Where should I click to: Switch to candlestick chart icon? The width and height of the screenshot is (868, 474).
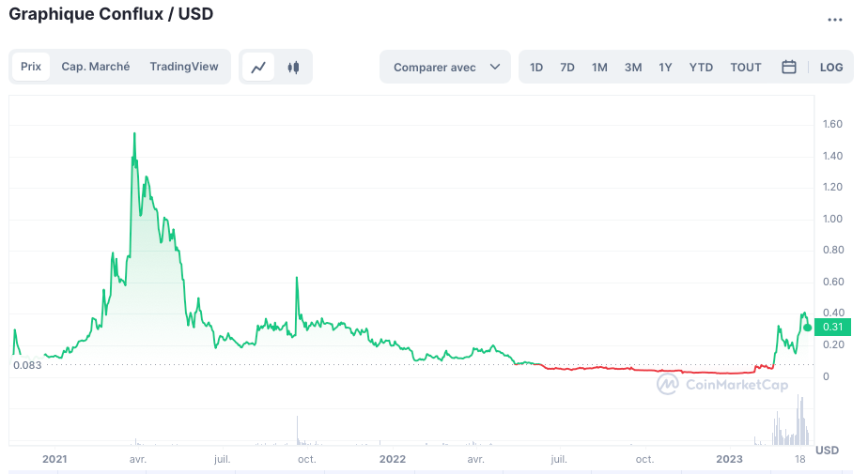(x=294, y=68)
